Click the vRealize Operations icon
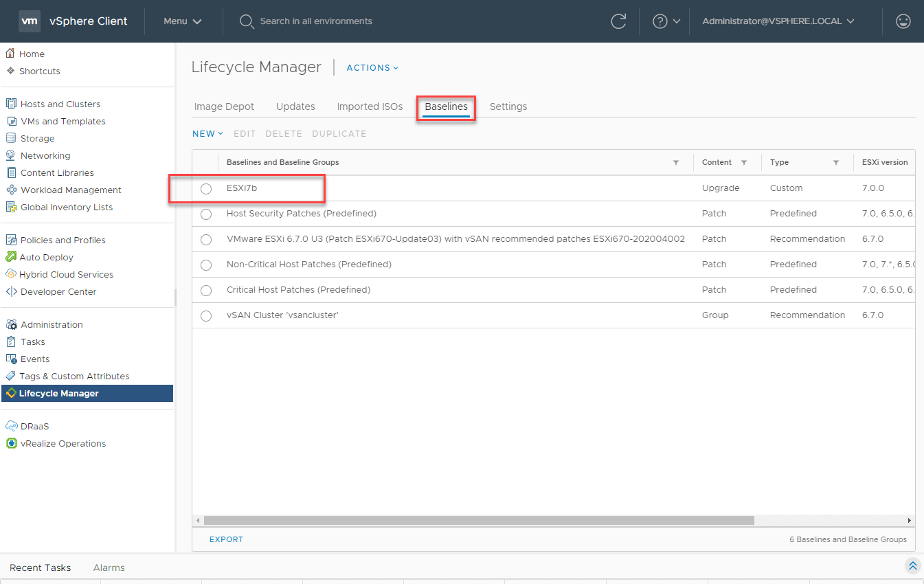 pos(11,443)
